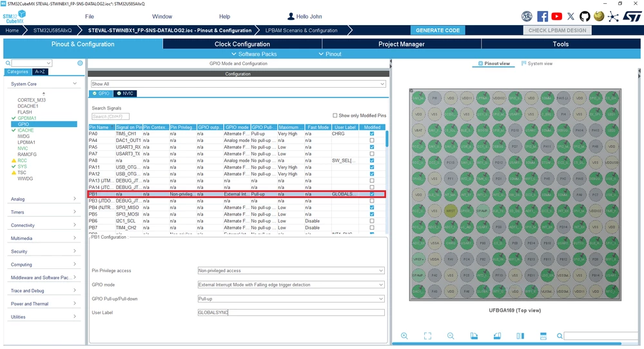Toggle the Modified checkbox for PA5

point(372,146)
